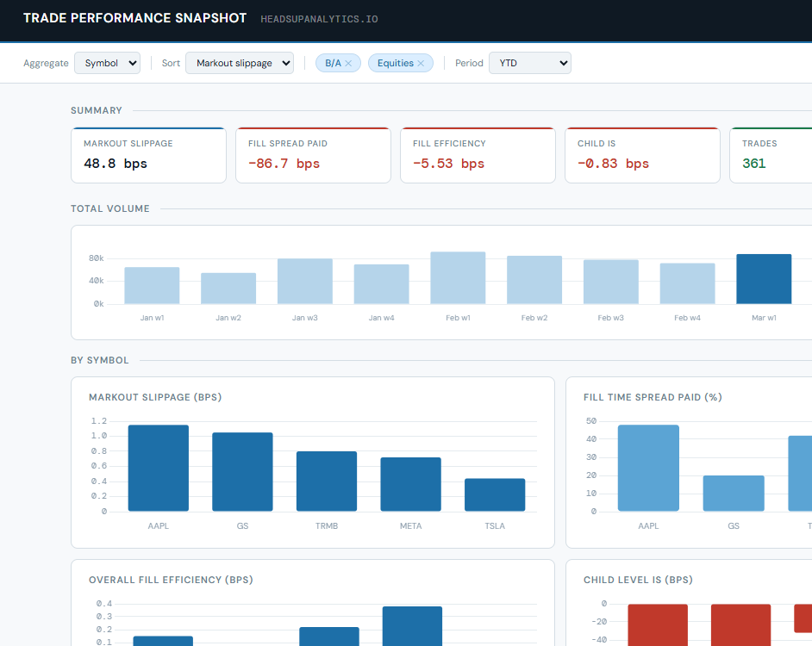The width and height of the screenshot is (812, 646).
Task: Click the tallest bar in Overall Fill Efficiency chart
Action: 412,626
